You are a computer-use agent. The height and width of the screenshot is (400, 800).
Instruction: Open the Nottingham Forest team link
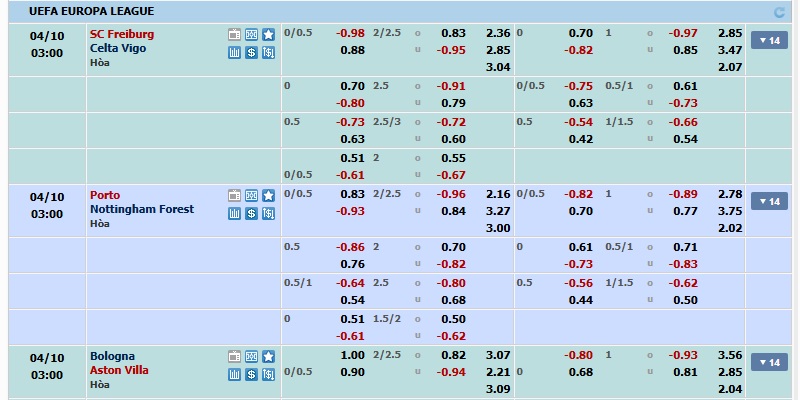pos(142,209)
